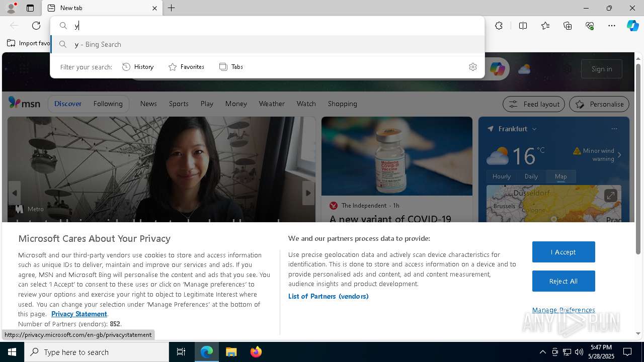Click the Import favourites bookmark
644x362 pixels.
pos(29,43)
